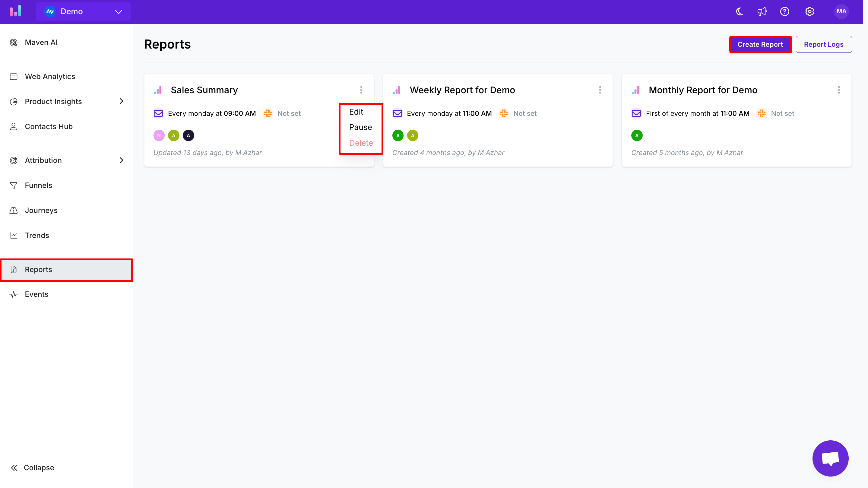
Task: View Trends from the sidebar
Action: [37, 235]
